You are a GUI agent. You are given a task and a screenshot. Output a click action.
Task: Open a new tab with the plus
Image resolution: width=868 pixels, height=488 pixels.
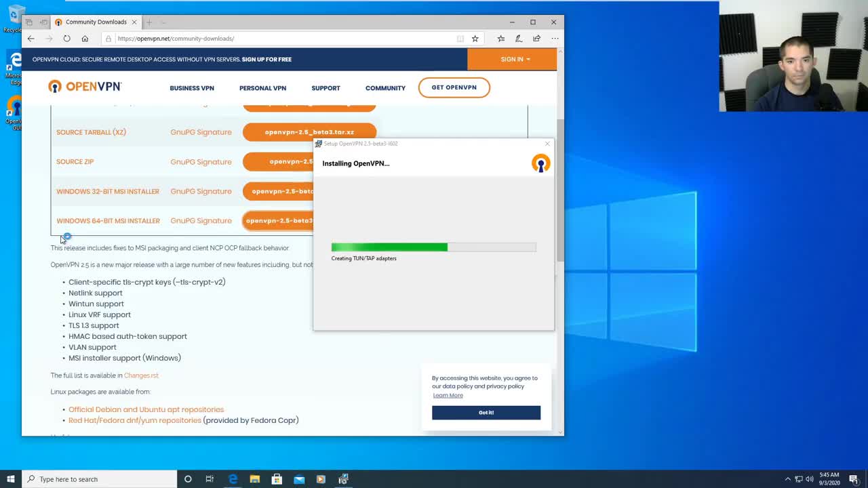point(149,22)
